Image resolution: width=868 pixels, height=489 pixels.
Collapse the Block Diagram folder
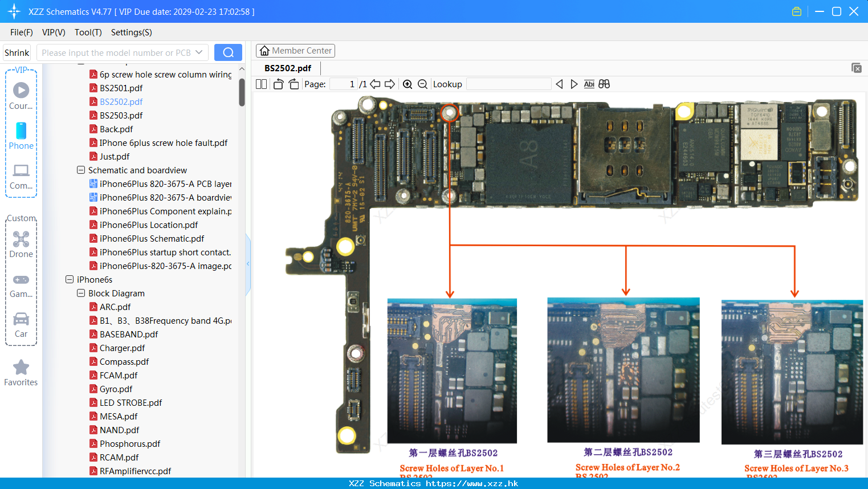click(81, 293)
